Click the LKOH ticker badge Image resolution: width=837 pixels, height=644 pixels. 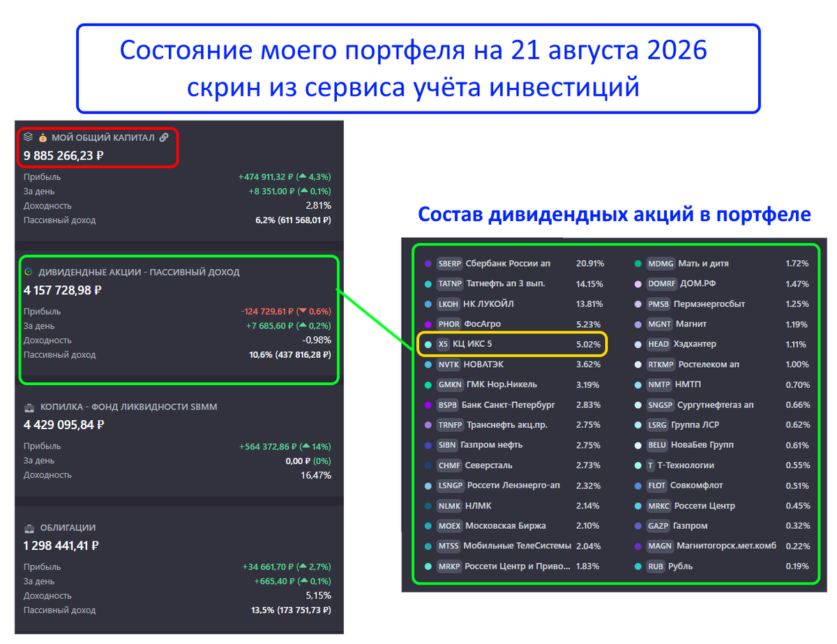point(448,304)
